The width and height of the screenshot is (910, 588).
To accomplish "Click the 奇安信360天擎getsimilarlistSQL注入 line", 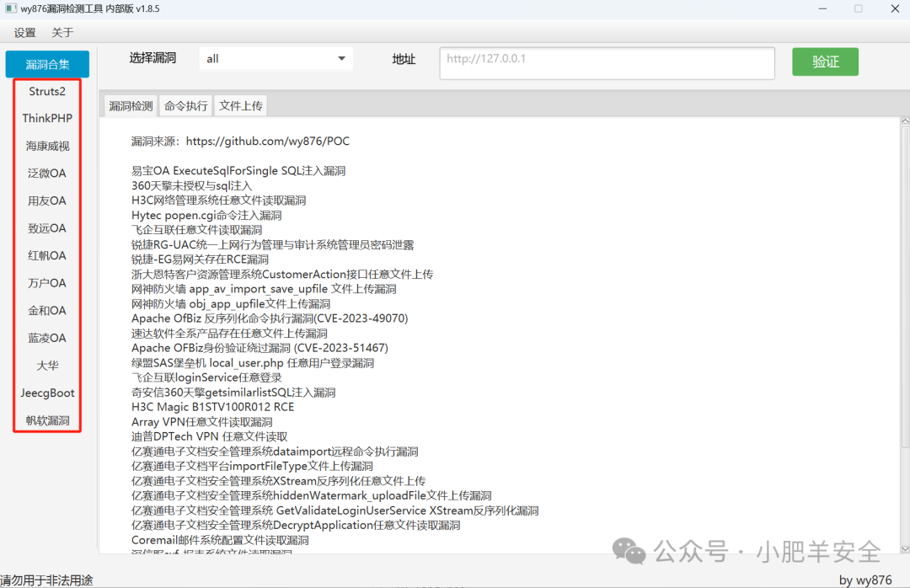I will [x=233, y=393].
